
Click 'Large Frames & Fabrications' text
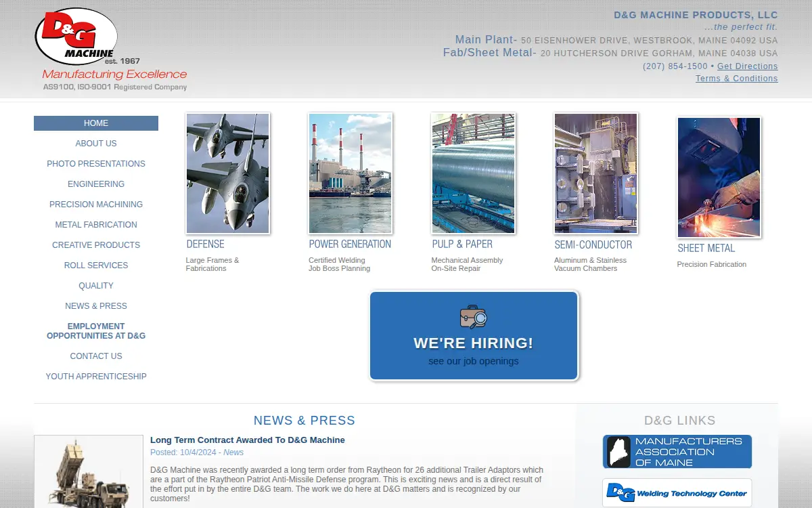click(x=212, y=264)
